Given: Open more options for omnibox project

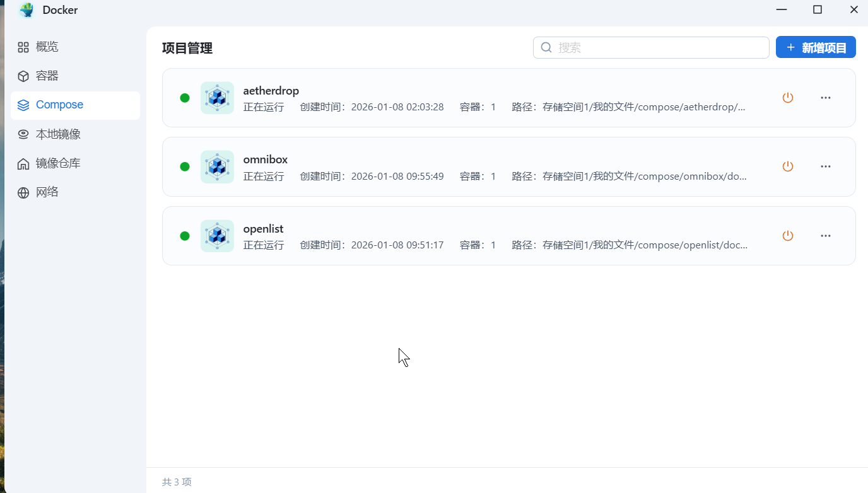Looking at the screenshot, I should tap(826, 166).
